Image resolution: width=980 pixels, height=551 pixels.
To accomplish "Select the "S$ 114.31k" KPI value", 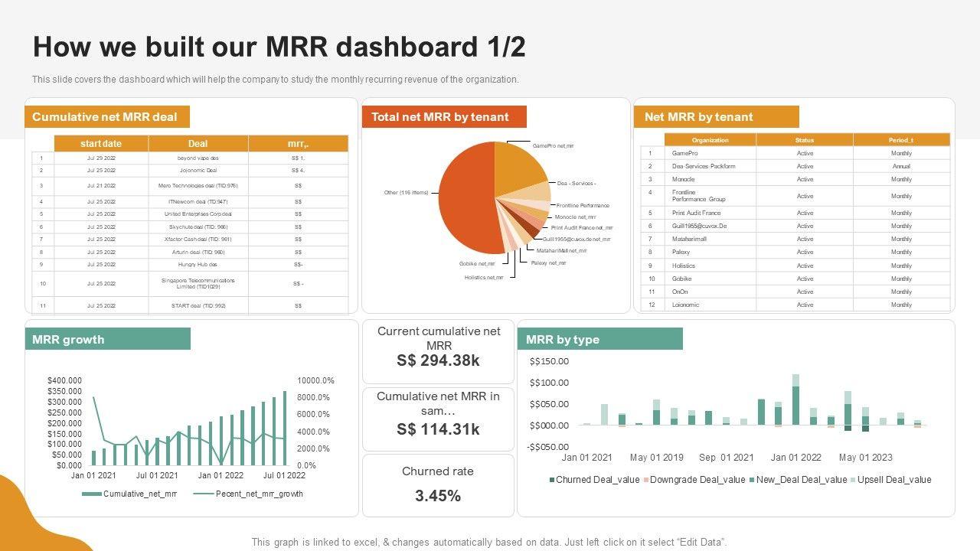I will click(x=438, y=429).
